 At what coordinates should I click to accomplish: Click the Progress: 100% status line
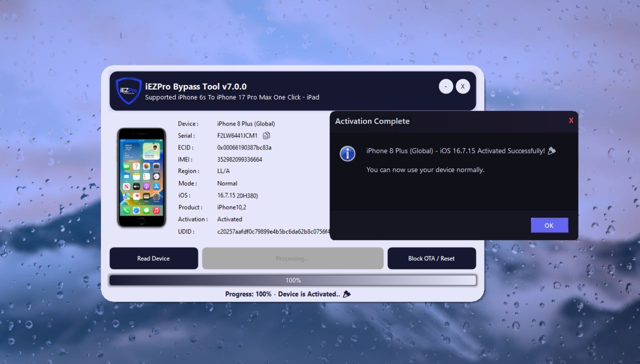[x=282, y=294]
